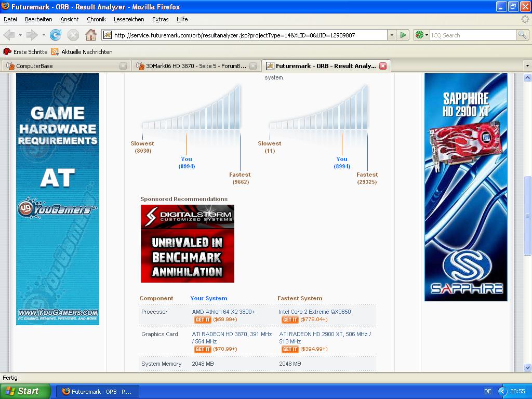Click the DE language indicator
Image resolution: width=532 pixels, height=399 pixels.
pyautogui.click(x=488, y=391)
